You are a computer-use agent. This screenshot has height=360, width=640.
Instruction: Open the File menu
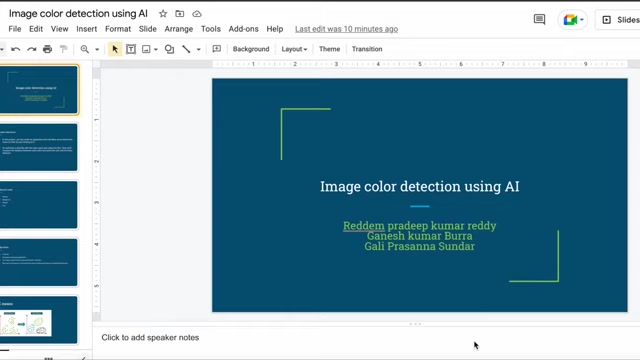[x=15, y=29]
